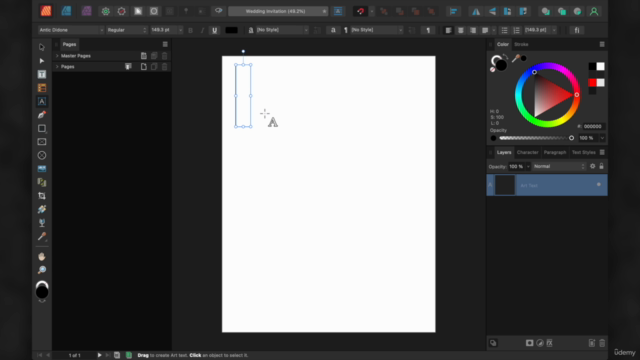Open the Regular font style dropdown
Image resolution: width=640 pixels, height=360 pixels.
[127, 30]
